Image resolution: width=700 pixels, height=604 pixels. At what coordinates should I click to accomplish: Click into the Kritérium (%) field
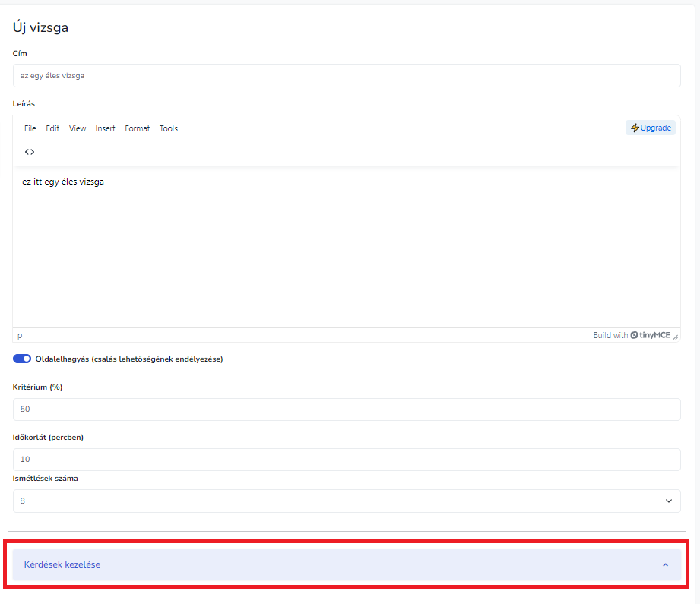tap(347, 410)
